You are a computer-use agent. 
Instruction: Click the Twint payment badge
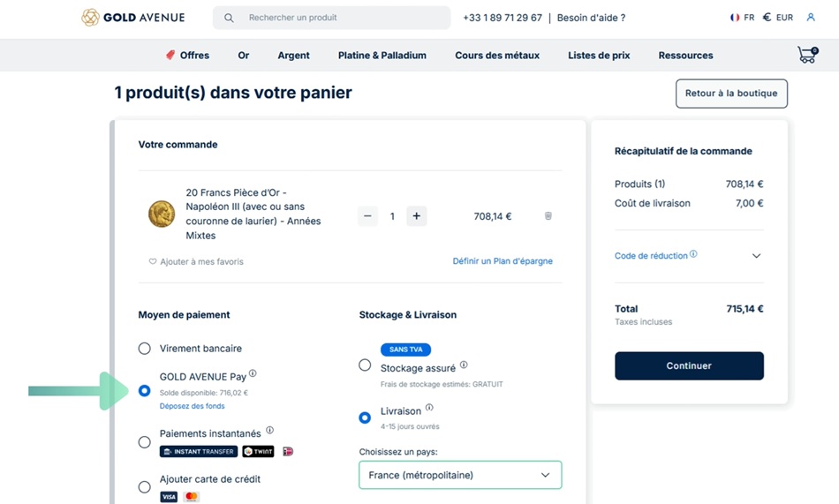(x=258, y=452)
